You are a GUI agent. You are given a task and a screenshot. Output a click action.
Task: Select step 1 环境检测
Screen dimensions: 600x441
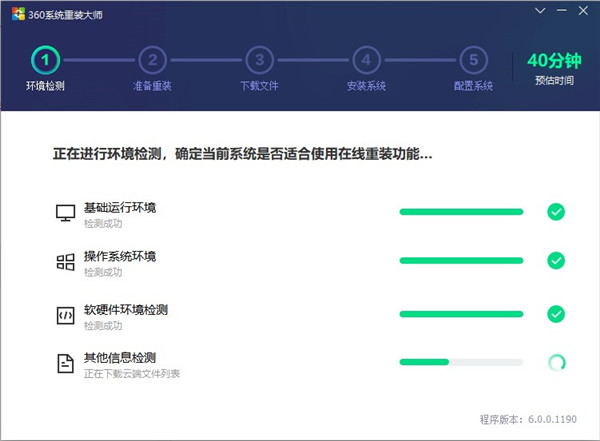coord(44,61)
